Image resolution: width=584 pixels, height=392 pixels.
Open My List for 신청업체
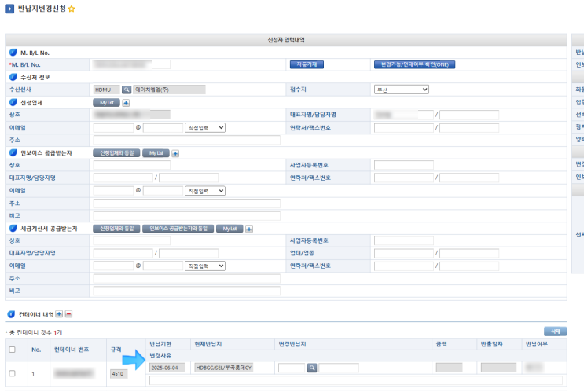point(106,103)
